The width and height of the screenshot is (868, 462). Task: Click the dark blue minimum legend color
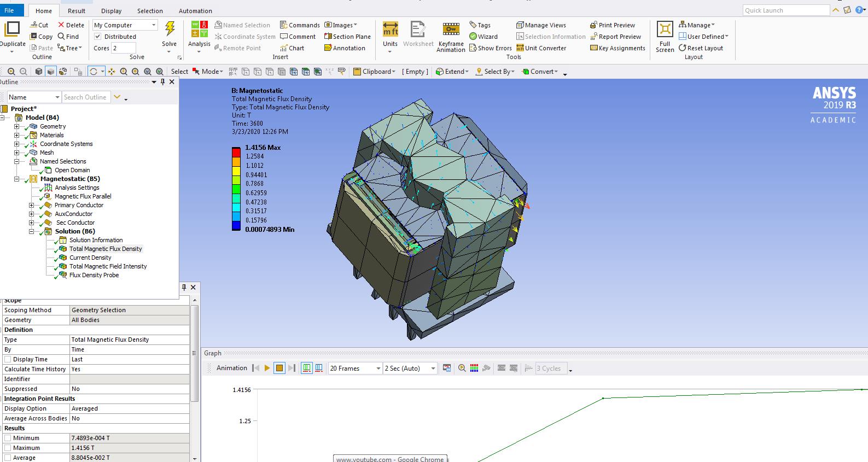coord(236,225)
